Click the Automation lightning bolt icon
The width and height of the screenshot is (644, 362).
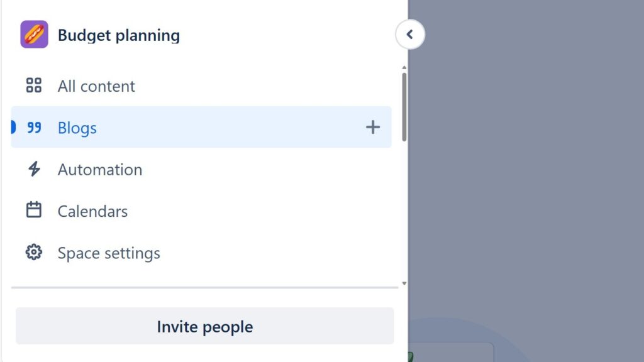coord(34,170)
